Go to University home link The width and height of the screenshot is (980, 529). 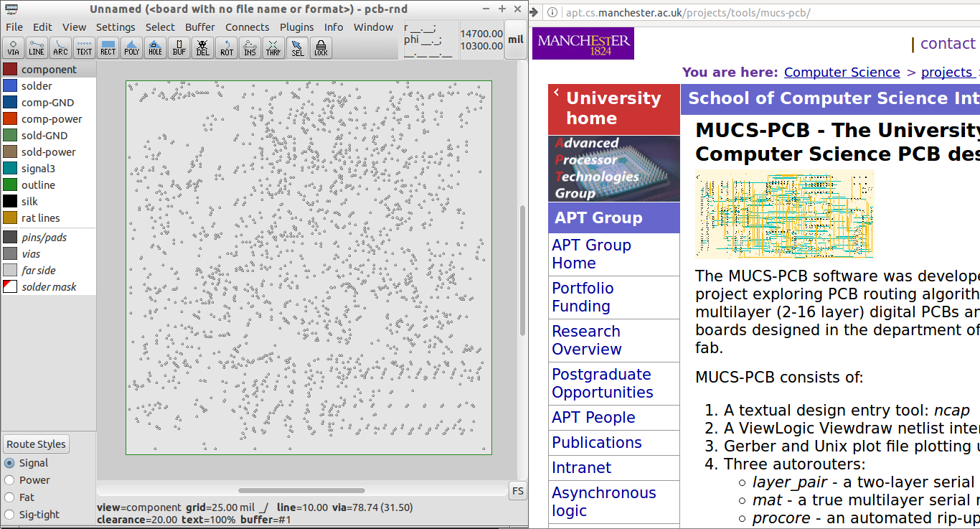click(x=613, y=108)
